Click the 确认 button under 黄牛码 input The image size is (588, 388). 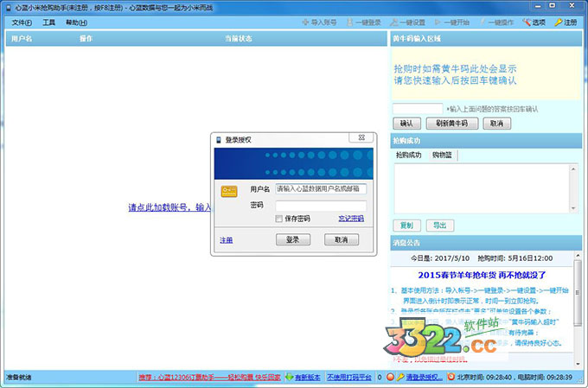pyautogui.click(x=407, y=124)
